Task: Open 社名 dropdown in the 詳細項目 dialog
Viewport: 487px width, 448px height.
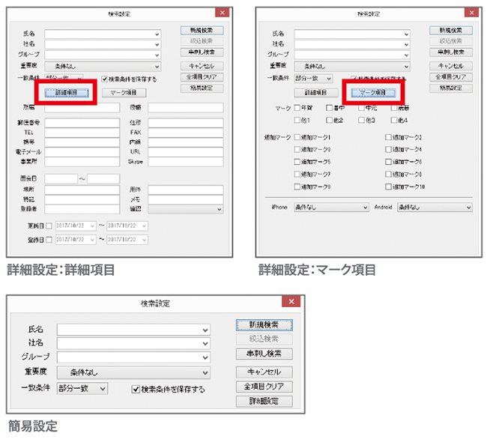Action: point(157,44)
